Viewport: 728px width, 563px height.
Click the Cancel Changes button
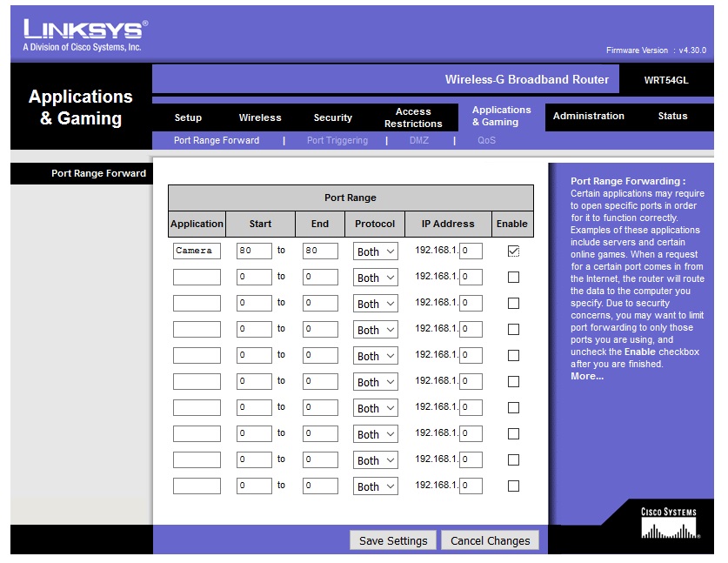click(490, 540)
